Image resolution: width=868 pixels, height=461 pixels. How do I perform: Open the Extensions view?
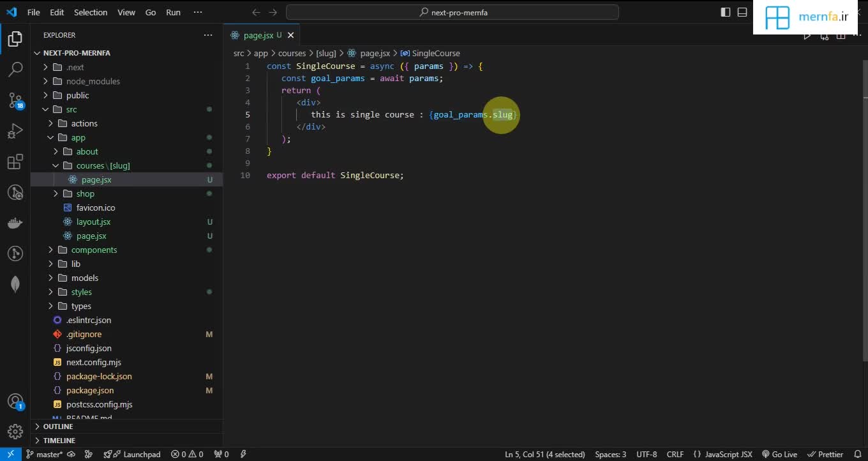(x=15, y=162)
